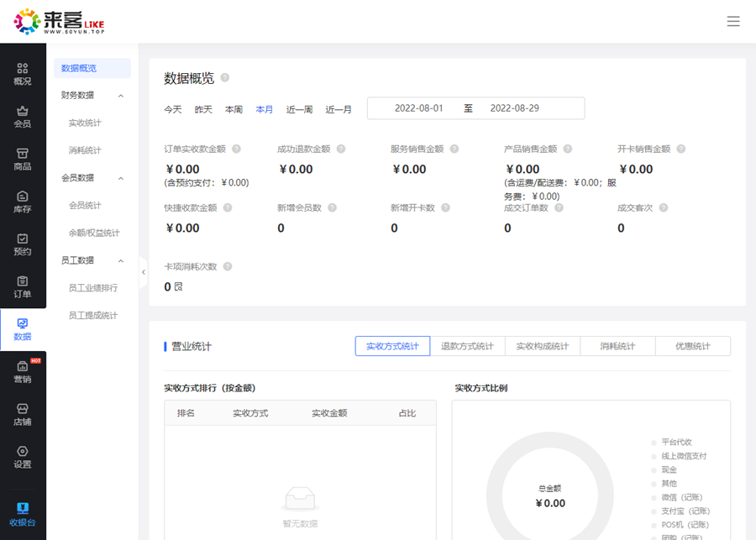The width and height of the screenshot is (756, 540).
Task: Collapse the 员工数据 menu group
Action: 121,260
